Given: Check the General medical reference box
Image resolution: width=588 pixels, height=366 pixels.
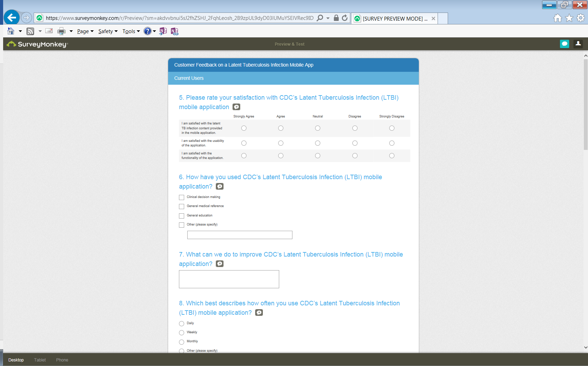Looking at the screenshot, I should click(181, 206).
